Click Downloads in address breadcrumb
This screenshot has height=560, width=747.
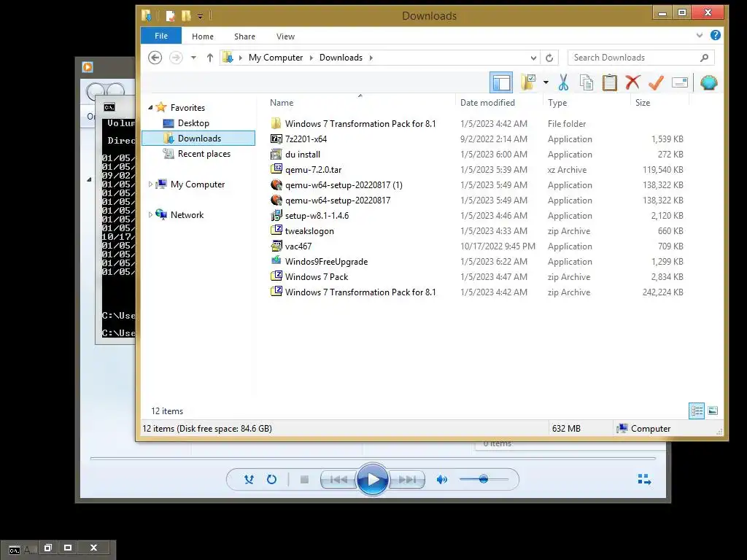341,58
